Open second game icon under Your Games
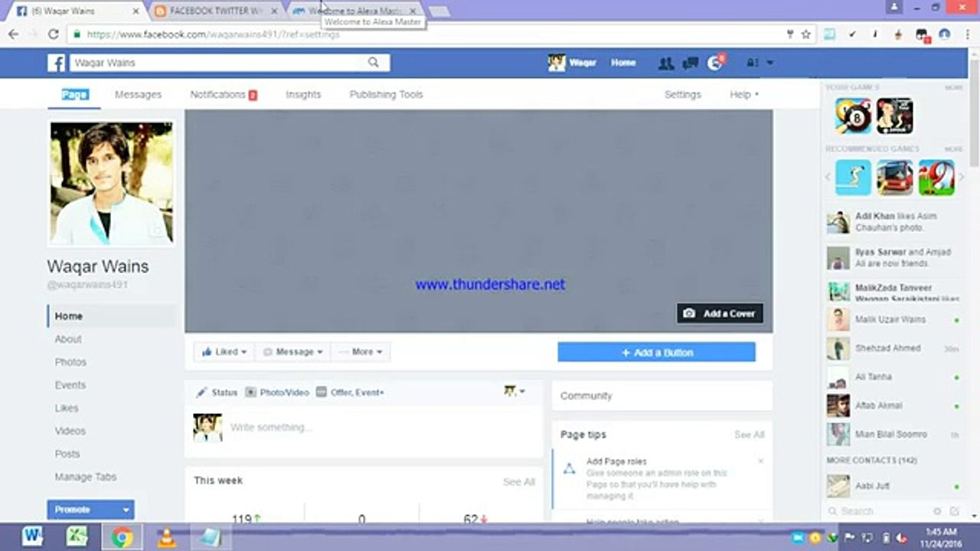Viewport: 980px width, 551px height. point(894,116)
